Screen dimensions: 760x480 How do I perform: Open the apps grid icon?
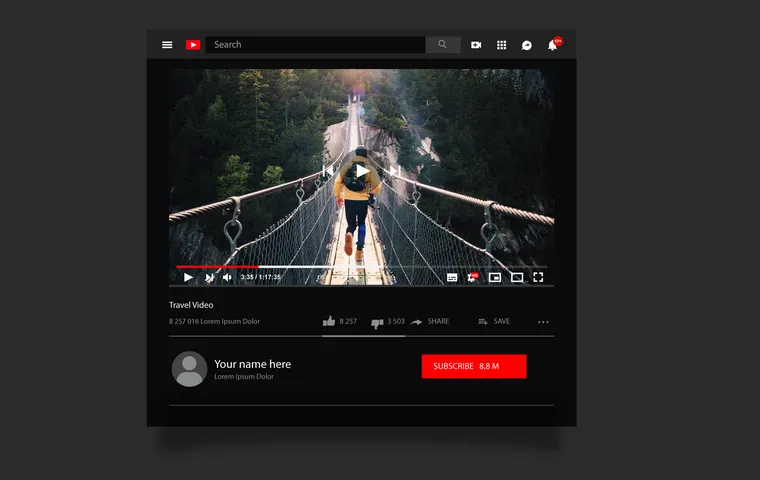(x=502, y=45)
